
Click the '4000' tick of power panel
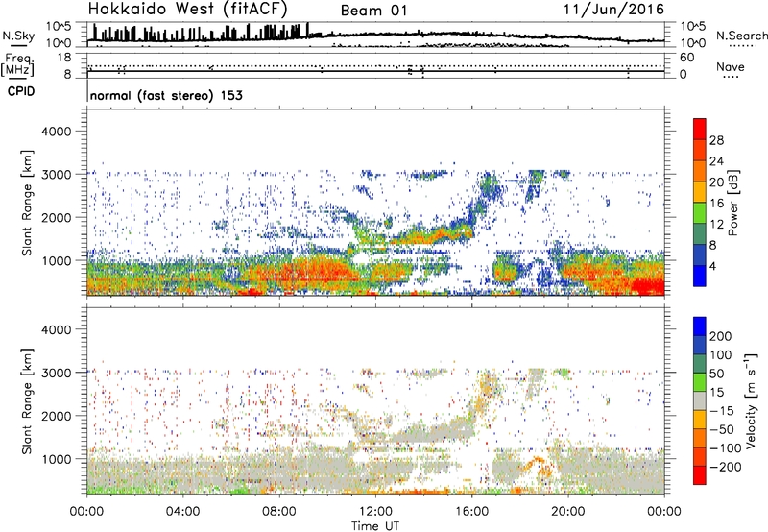pos(57,132)
